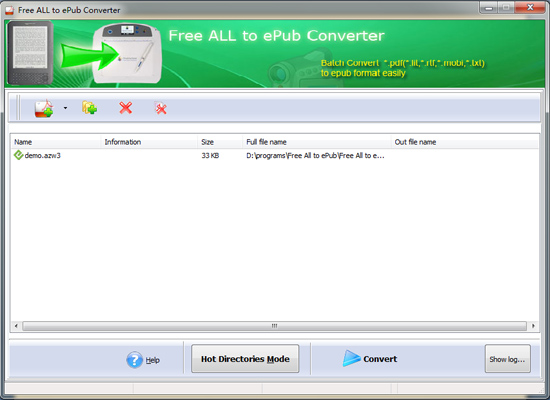Click the horizontal scrollbar thumb

[274, 326]
